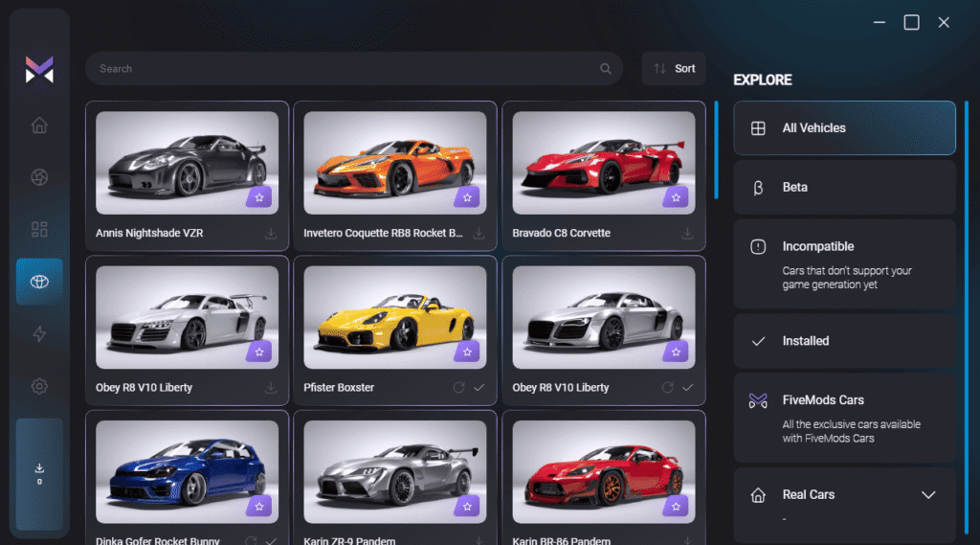Open the silver Karin ZR-9 Pandem thumbnail
The image size is (980, 545).
point(395,472)
